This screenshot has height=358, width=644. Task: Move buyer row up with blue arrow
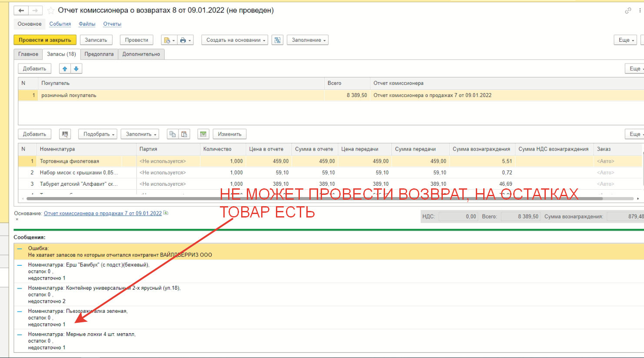click(x=65, y=69)
